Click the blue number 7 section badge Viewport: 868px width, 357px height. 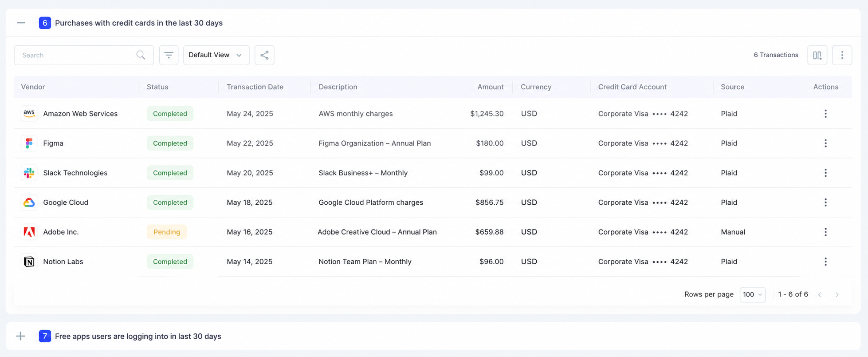tap(45, 336)
